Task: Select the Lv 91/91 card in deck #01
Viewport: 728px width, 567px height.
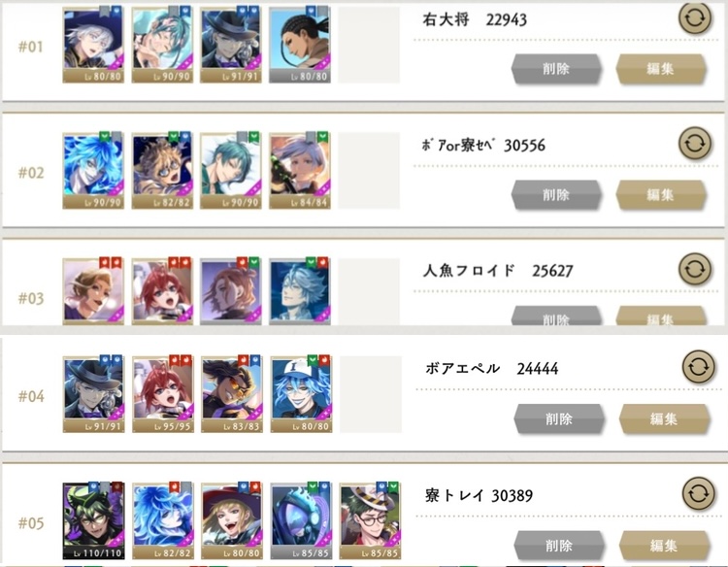Action: [231, 45]
